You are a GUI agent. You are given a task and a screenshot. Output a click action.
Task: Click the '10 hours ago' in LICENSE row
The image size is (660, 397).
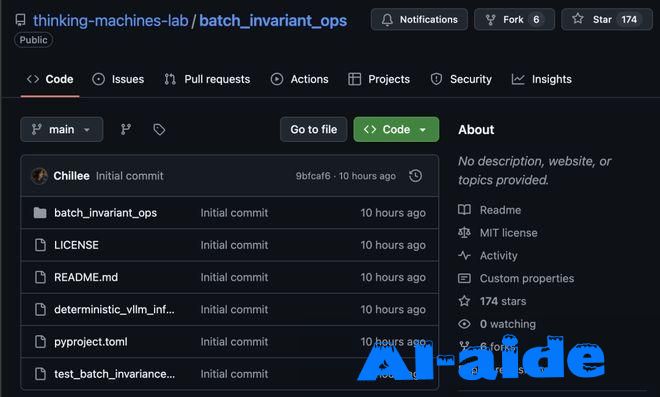[393, 245]
